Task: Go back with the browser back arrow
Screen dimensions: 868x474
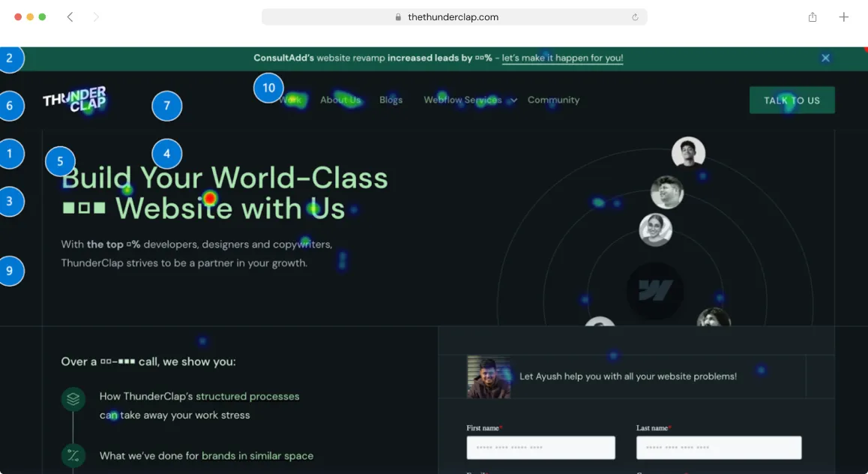Action: [x=70, y=17]
